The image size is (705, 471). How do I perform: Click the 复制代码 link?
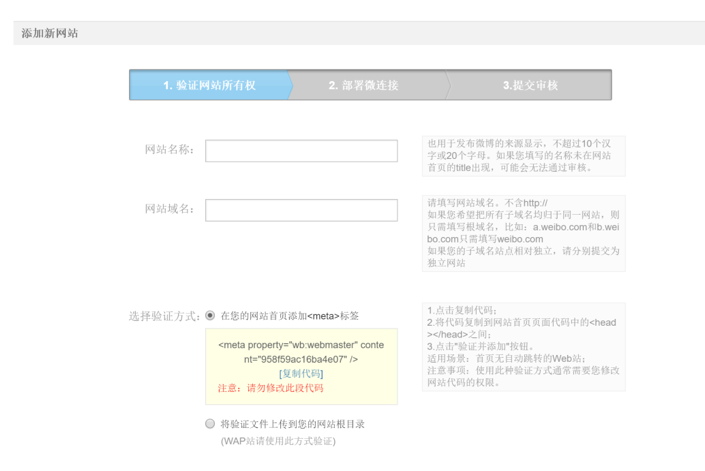301,373
